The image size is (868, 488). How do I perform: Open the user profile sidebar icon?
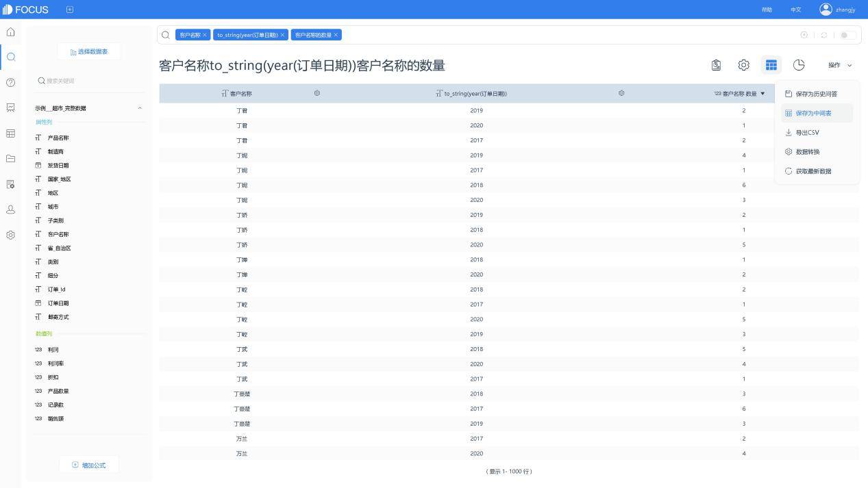(x=10, y=209)
